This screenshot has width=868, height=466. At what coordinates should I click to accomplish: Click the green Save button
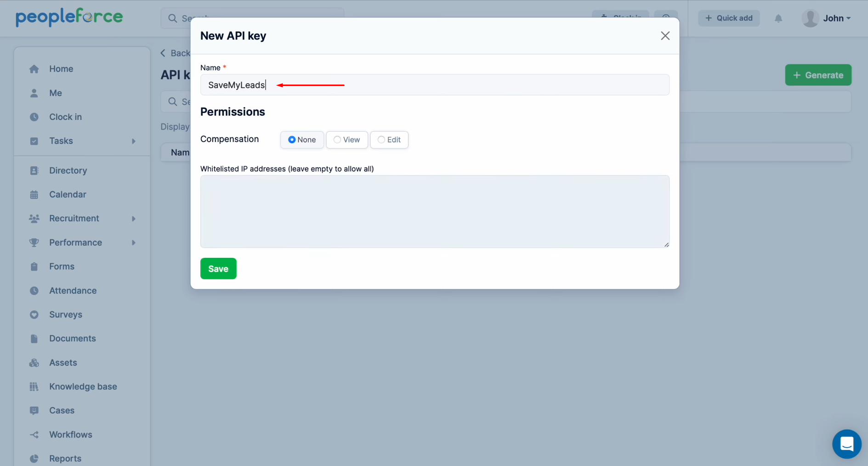218,268
